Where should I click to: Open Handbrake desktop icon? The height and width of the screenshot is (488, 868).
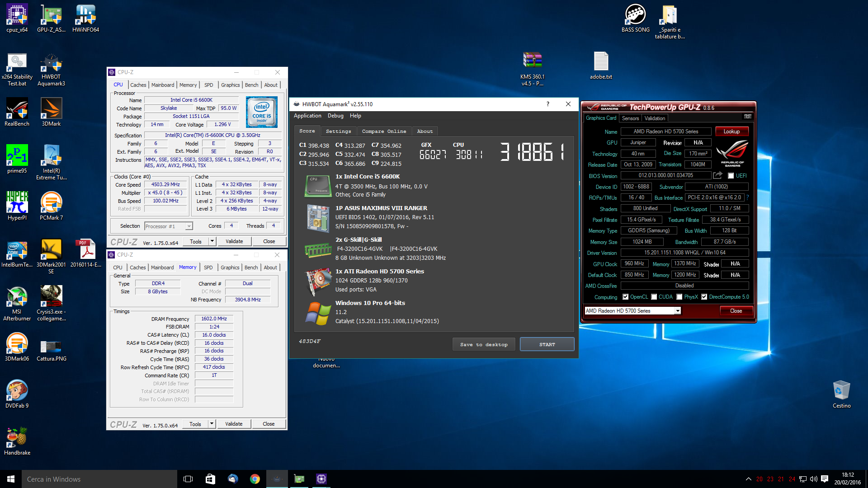click(x=17, y=441)
